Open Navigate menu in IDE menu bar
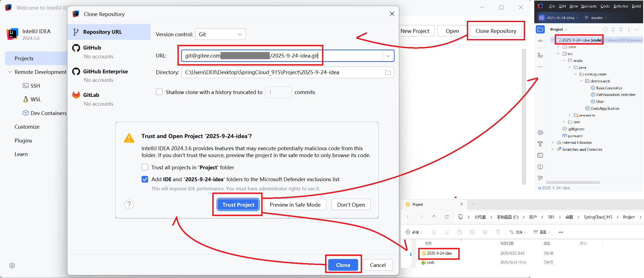 click(589, 6)
